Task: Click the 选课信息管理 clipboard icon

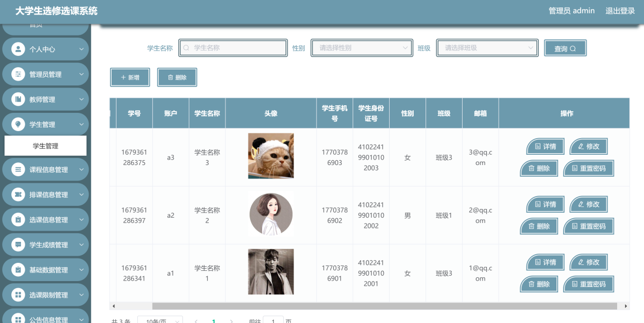Action: (18, 220)
